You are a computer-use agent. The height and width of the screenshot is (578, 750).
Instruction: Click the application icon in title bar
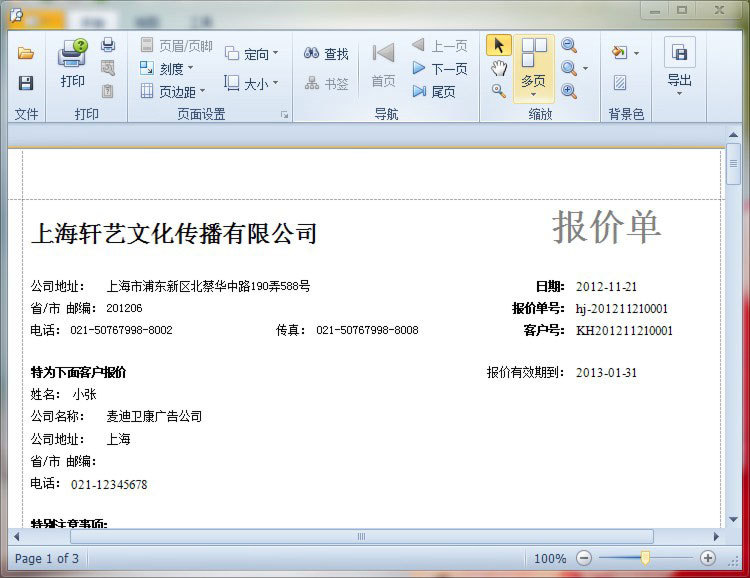(16, 15)
